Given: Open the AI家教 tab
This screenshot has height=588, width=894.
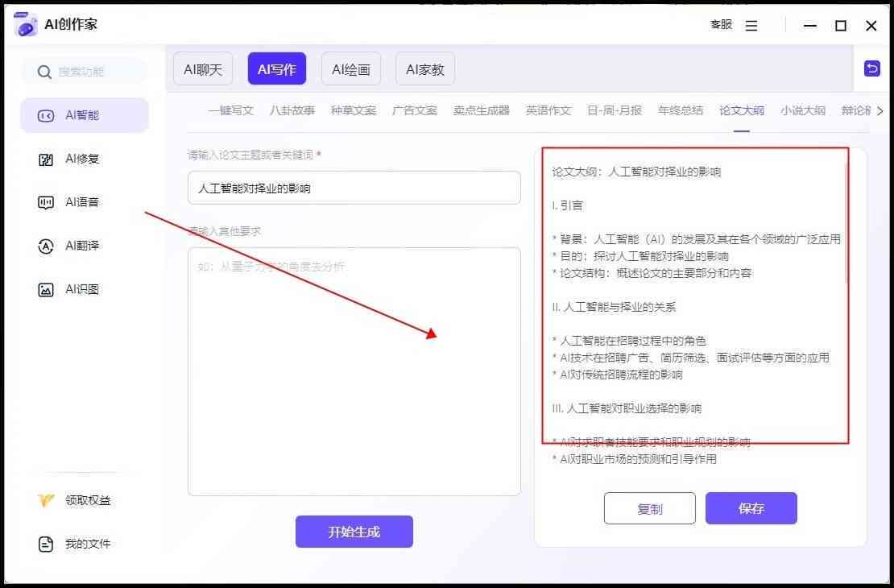Looking at the screenshot, I should [x=425, y=69].
